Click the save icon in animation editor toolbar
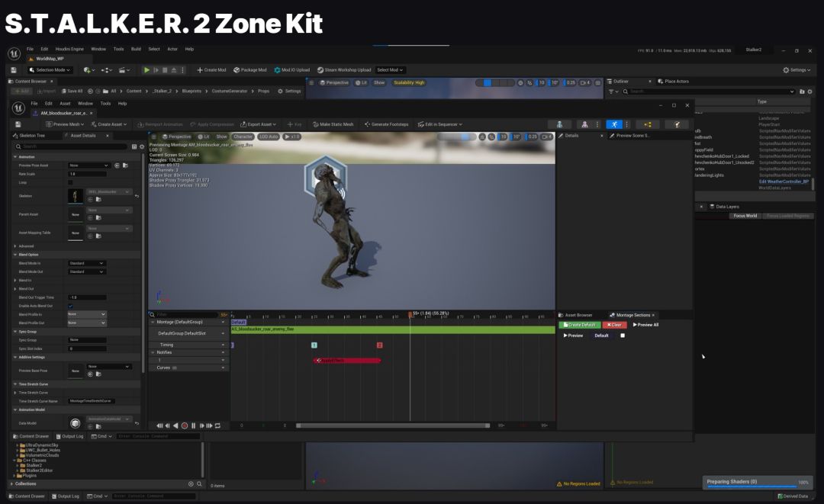This screenshot has width=824, height=504. [18, 124]
